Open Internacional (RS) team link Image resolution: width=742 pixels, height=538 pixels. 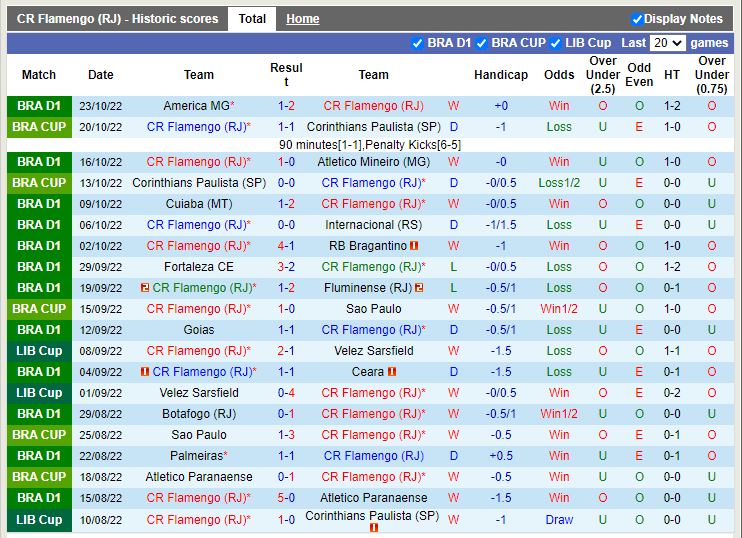click(x=373, y=225)
